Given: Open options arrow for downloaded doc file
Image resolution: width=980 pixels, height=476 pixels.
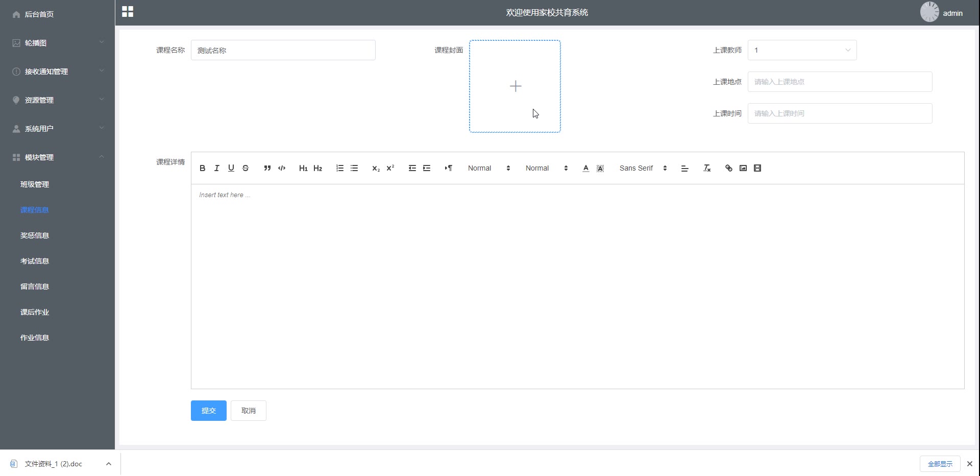Looking at the screenshot, I should [109, 464].
